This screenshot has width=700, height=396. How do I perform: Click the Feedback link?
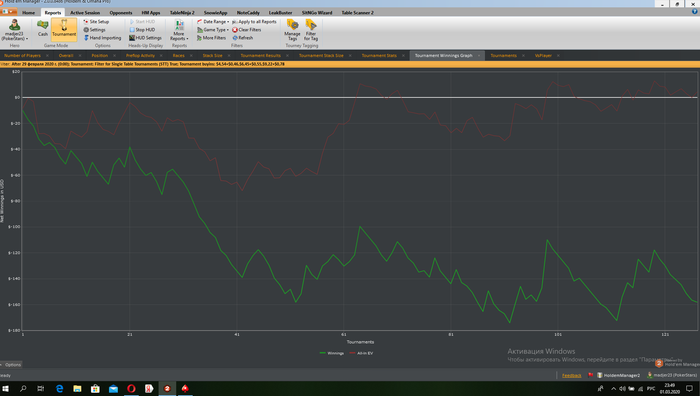click(571, 375)
